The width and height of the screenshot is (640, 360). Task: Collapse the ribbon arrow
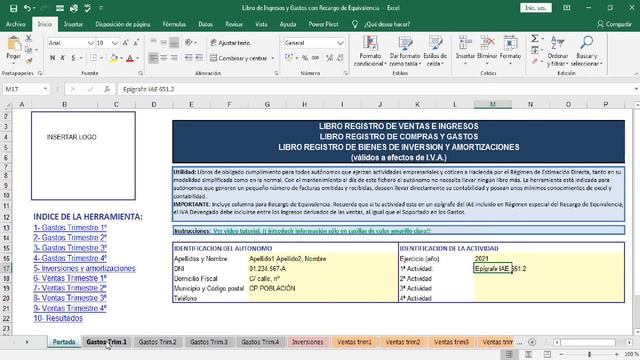(x=636, y=73)
